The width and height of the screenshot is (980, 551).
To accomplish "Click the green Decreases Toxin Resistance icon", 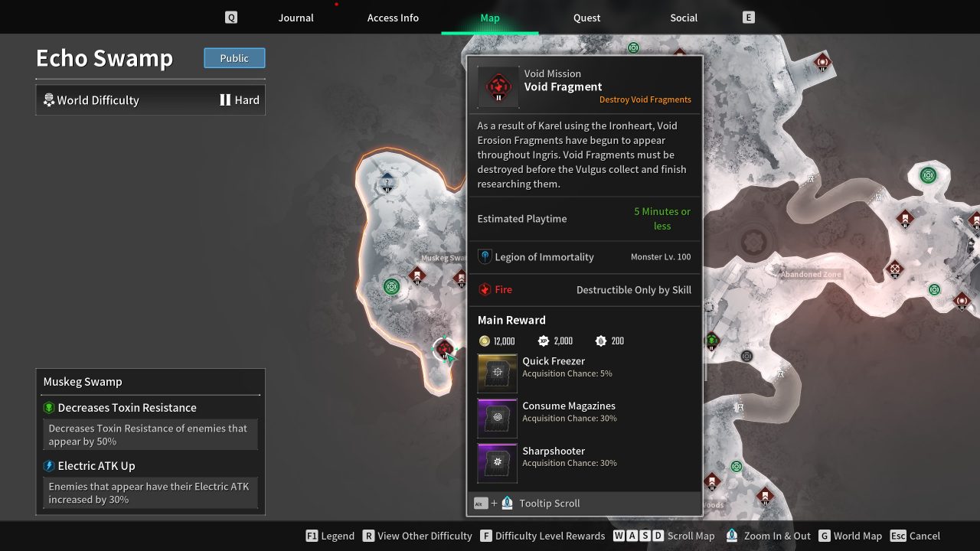I will point(50,407).
